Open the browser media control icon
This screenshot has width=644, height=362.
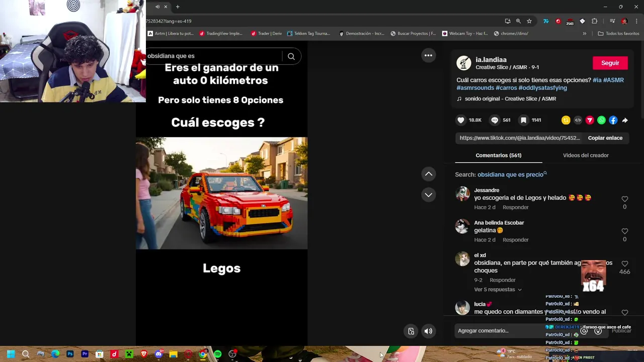(612, 21)
